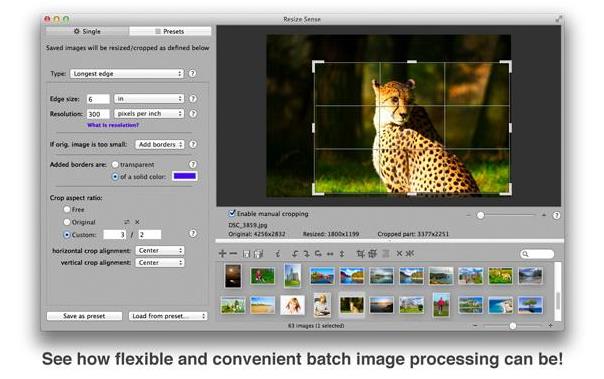This screenshot has height=379, width=604.
Task: Open help for Resolution
Action: pos(193,114)
